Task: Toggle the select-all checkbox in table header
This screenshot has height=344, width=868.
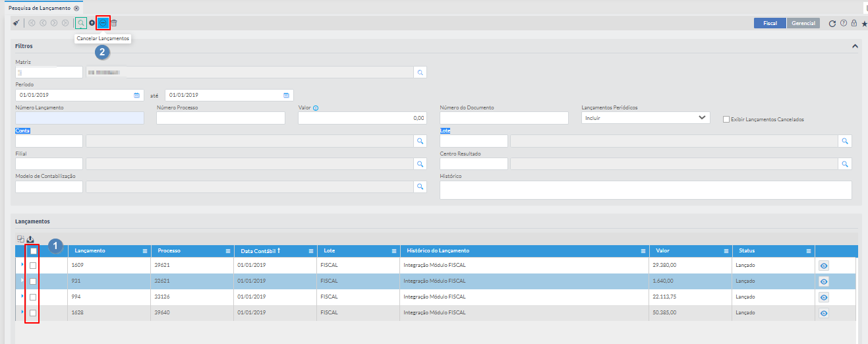Action: point(33,251)
